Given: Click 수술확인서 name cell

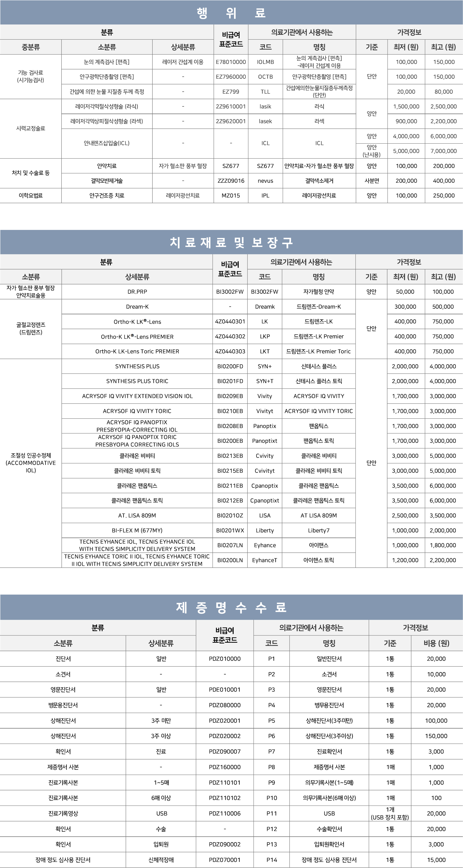Looking at the screenshot, I should tap(329, 829).
